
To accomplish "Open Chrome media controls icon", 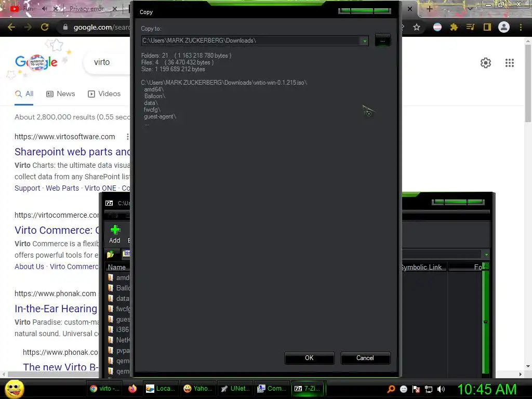I will point(470,27).
